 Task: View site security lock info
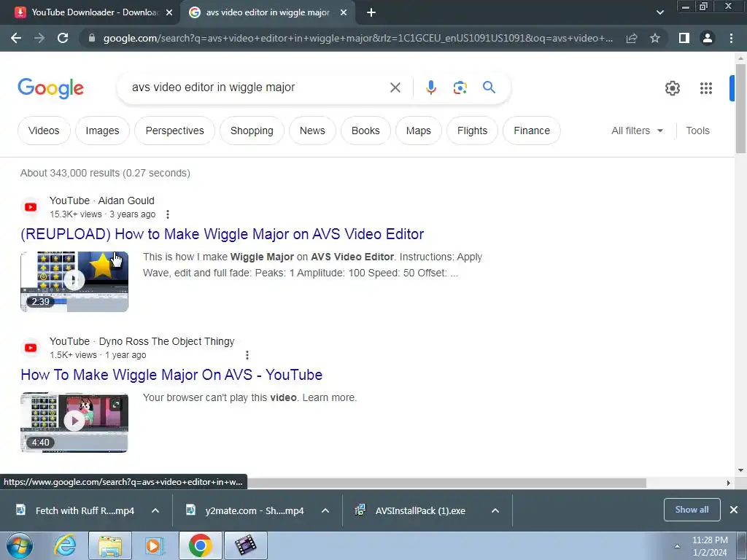point(92,38)
